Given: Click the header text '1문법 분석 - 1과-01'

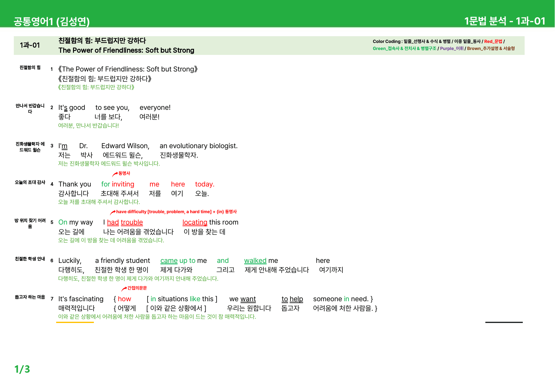Looking at the screenshot, I should (505, 21).
